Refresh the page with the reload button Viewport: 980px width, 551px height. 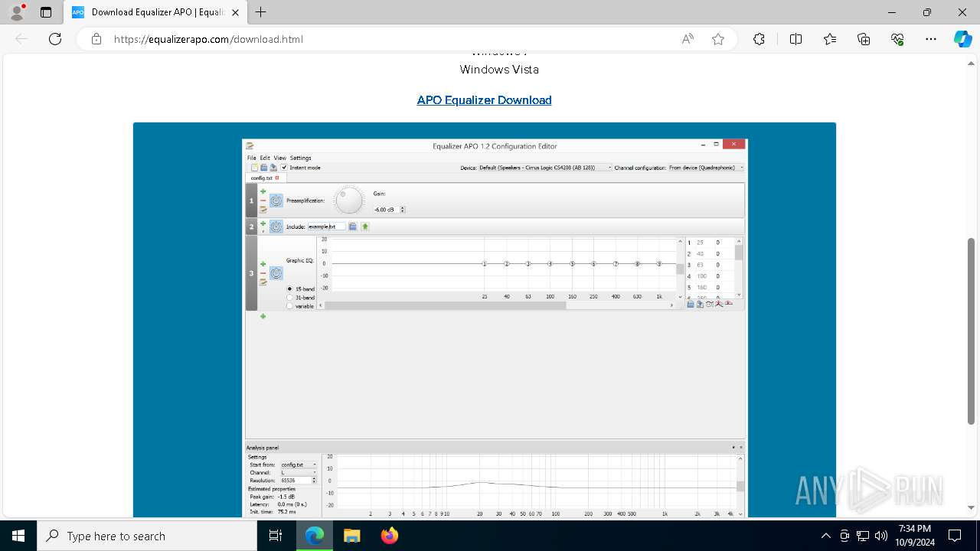point(55,39)
